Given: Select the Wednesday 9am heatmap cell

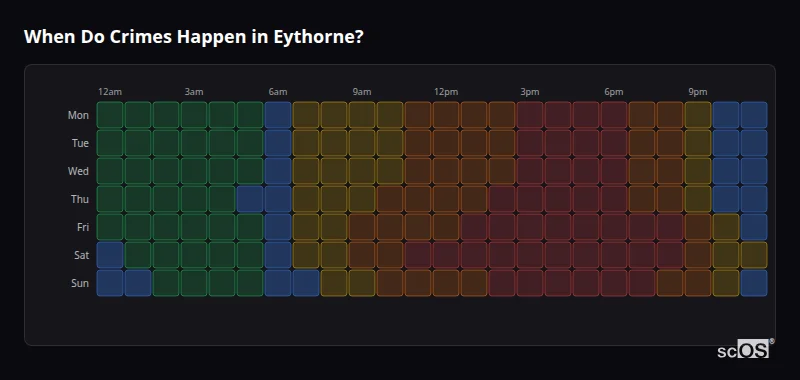Looking at the screenshot, I should tap(362, 171).
